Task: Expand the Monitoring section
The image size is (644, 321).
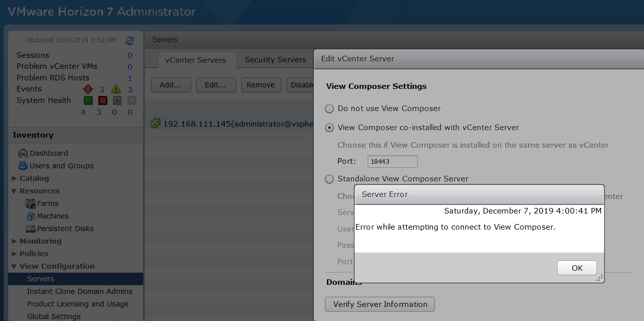Action: coord(15,241)
